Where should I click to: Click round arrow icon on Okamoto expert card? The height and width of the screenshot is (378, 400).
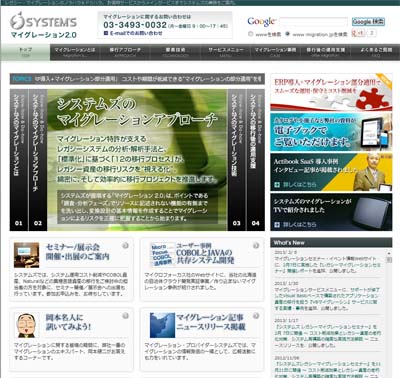(125, 315)
